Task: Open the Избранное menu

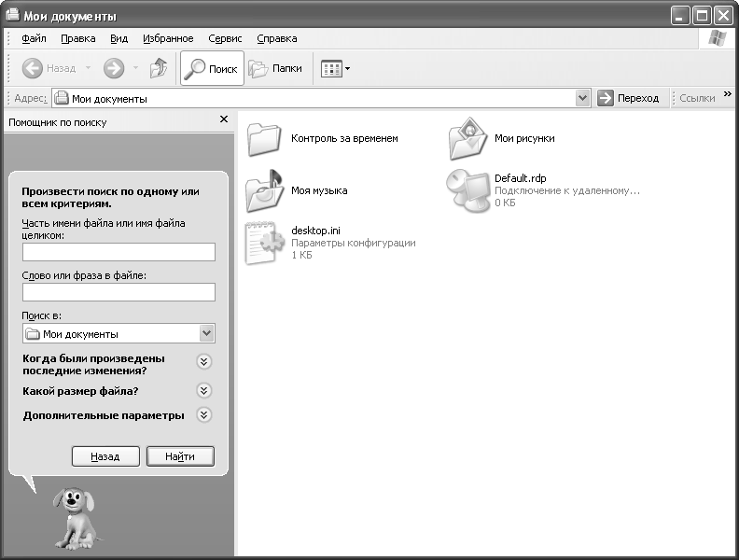Action: tap(168, 38)
